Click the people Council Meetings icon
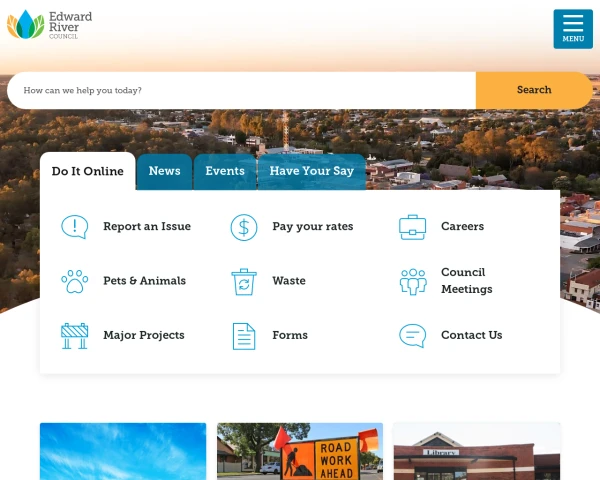Screen dimensions: 600x480 (x=413, y=281)
